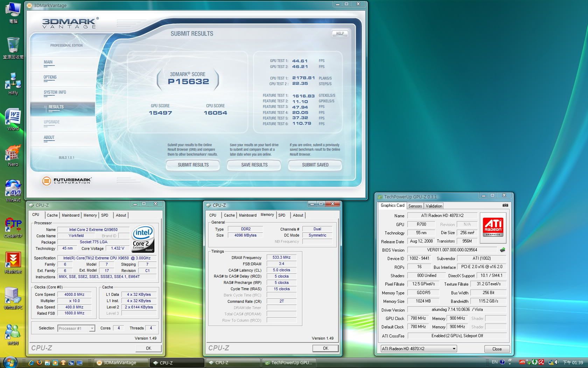Click the GPU-Z Name field ATI Radeon HD 4870 X2
Viewport: 588px width, 368px height.
tap(442, 216)
